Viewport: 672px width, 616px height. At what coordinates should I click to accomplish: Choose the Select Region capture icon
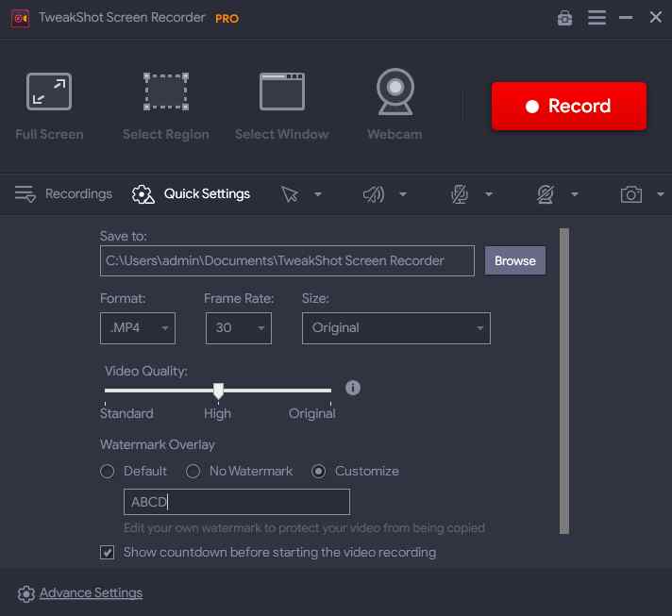[166, 92]
